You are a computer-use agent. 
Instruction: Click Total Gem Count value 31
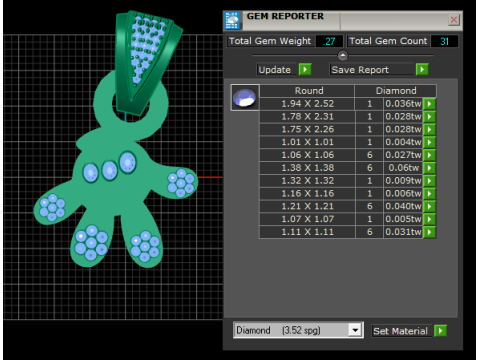444,41
